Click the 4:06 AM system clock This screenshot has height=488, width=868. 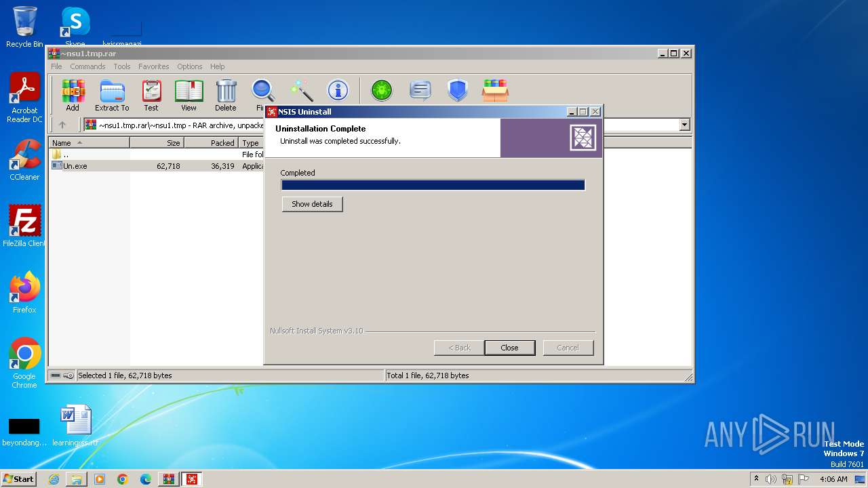pos(833,479)
